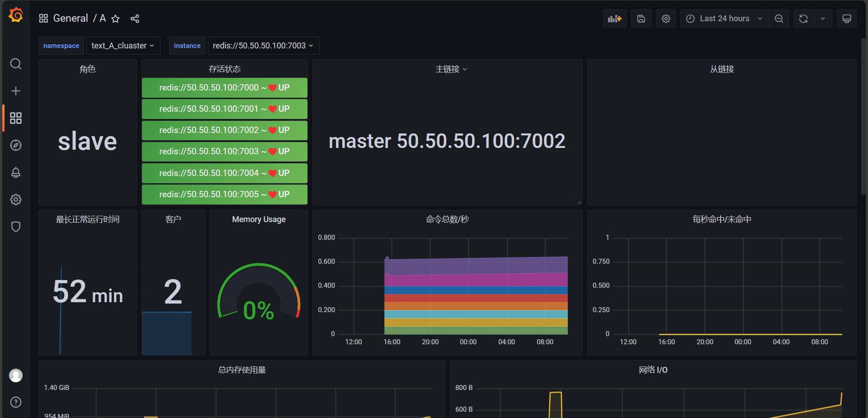Click the redis://50.50.50.100:7004 UP status row

225,173
